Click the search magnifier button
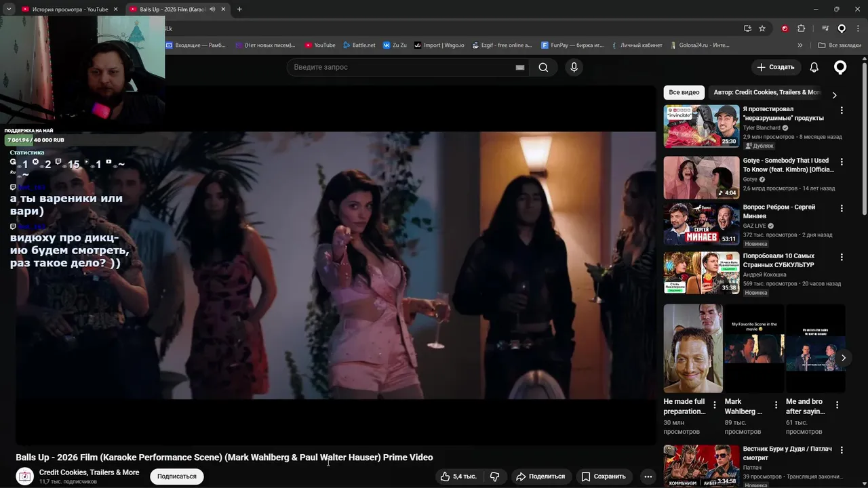The image size is (868, 488). point(543,67)
